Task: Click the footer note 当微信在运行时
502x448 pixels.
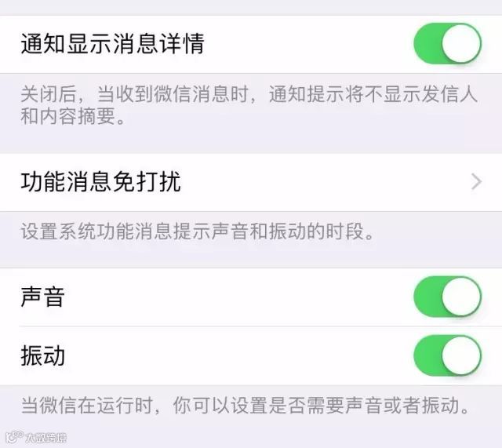Action: click(x=246, y=406)
